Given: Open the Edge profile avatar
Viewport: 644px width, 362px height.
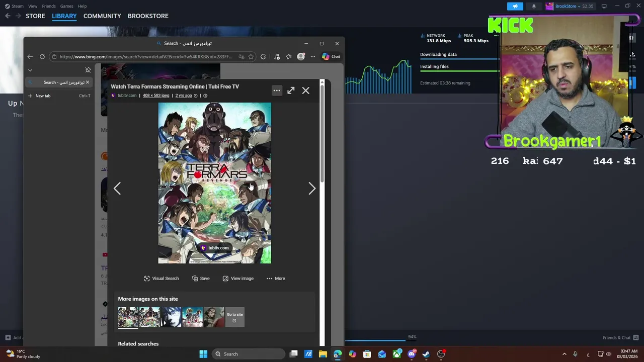Looking at the screenshot, I should pos(301,57).
